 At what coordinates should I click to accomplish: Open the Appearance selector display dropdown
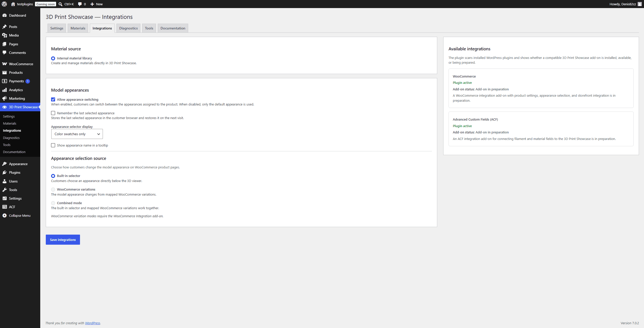coord(77,134)
